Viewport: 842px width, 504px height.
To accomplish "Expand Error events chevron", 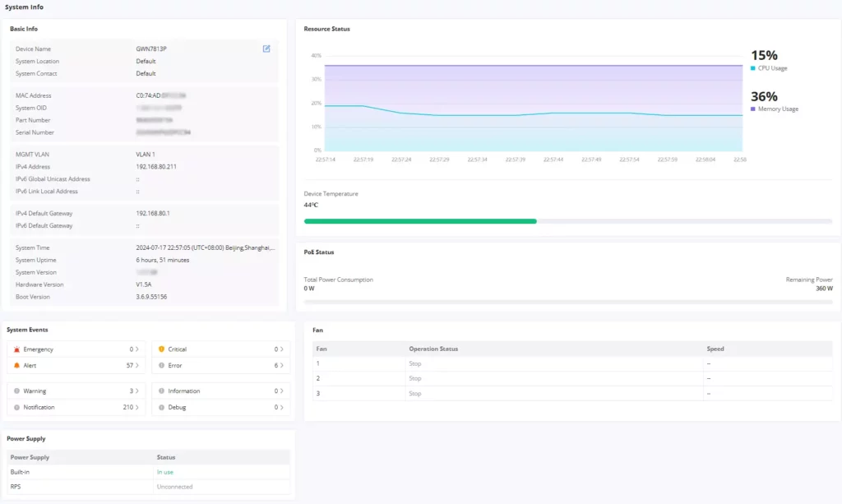I will pyautogui.click(x=281, y=366).
